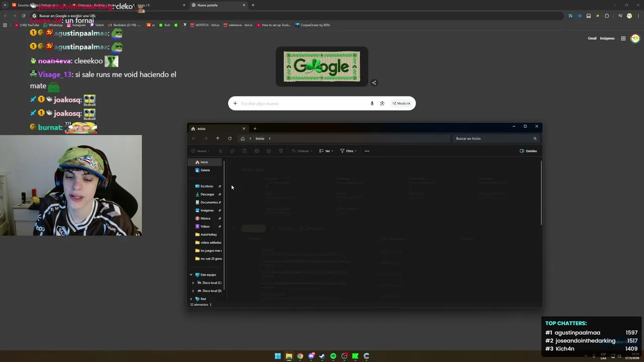Open the Filtro dropdown in Explorer

(348, 151)
